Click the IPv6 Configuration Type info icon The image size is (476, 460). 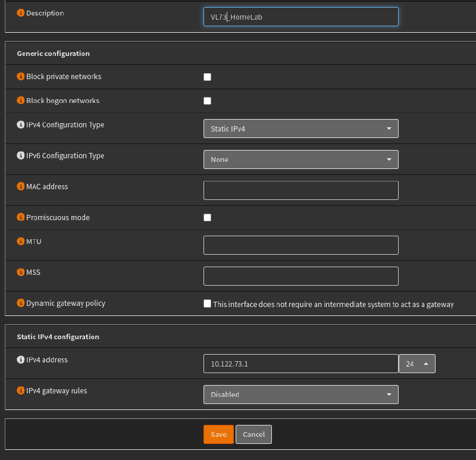coord(20,155)
